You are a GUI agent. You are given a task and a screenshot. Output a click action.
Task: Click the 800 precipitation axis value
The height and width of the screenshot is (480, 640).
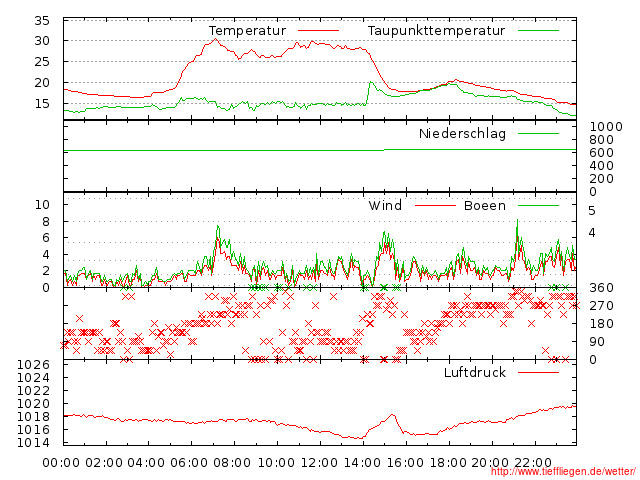(601, 140)
